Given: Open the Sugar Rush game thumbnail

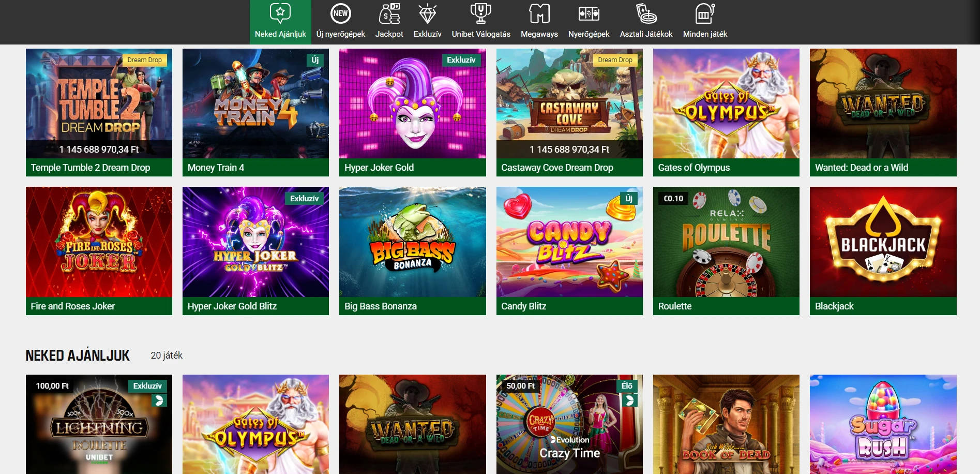Looking at the screenshot, I should 883,424.
